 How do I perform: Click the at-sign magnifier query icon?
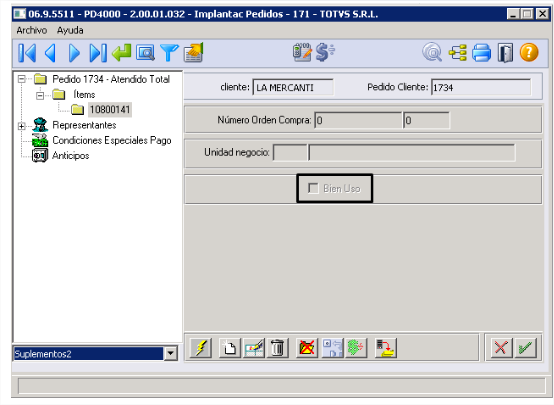click(432, 53)
